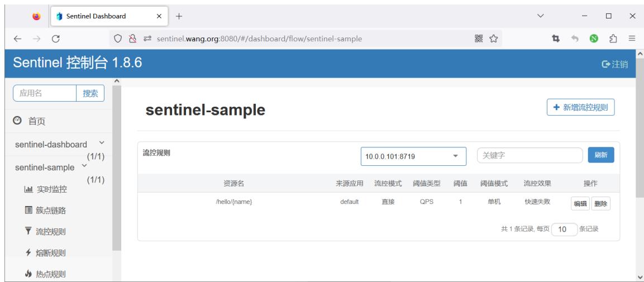This screenshot has height=282, width=644.
Task: Select sentinel-dashboard in sidebar
Action: tap(51, 145)
